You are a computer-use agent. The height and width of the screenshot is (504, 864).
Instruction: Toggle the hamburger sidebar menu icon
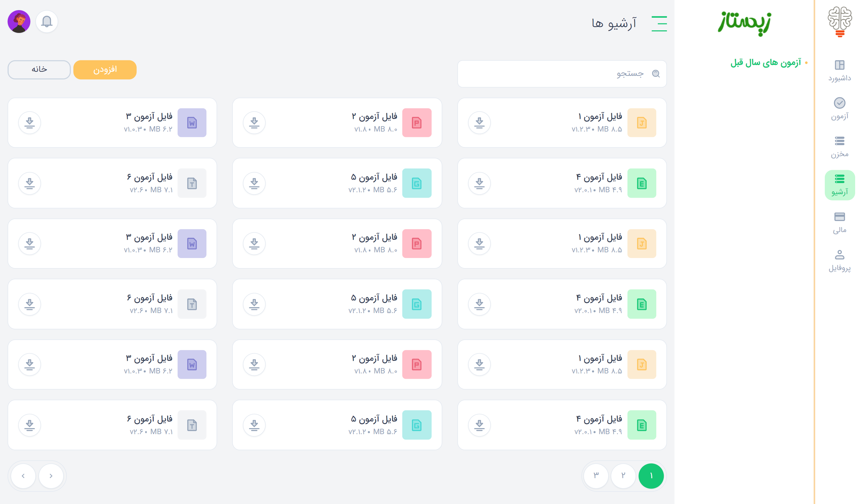click(659, 24)
